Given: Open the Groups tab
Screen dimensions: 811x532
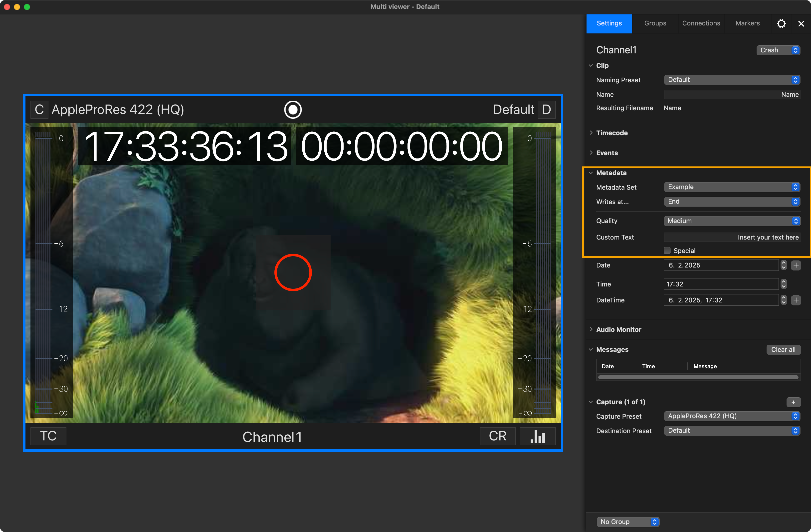Looking at the screenshot, I should click(655, 23).
